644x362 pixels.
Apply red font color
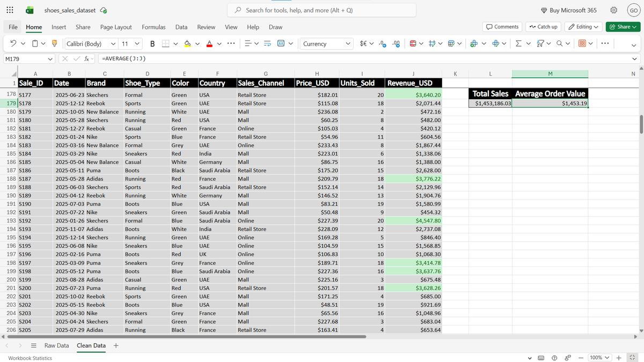tap(210, 44)
